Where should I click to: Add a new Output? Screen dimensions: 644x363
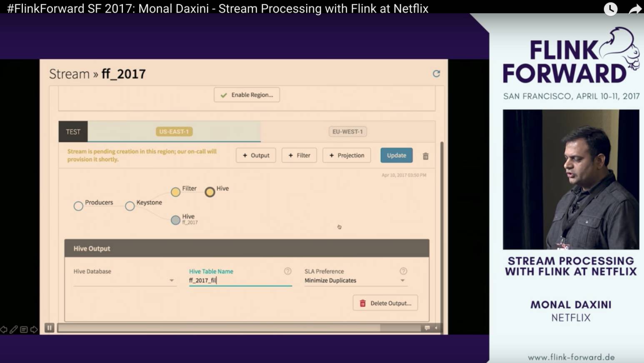(256, 155)
